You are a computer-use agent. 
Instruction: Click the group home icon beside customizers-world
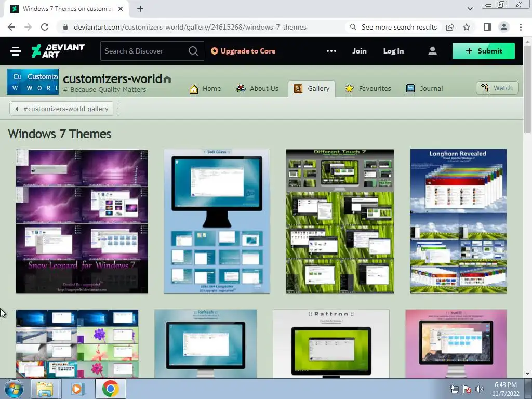(x=167, y=79)
